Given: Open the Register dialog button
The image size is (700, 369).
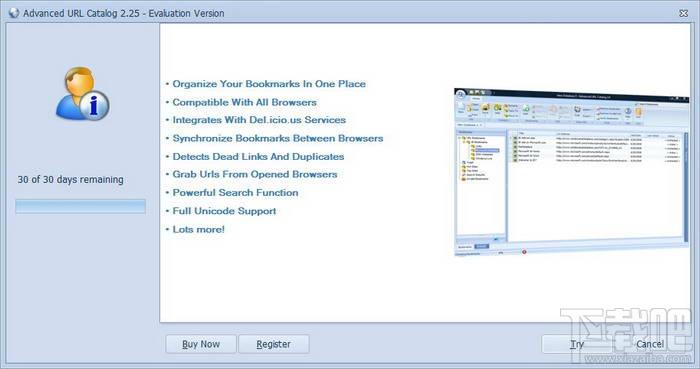Looking at the screenshot, I should pyautogui.click(x=274, y=344).
